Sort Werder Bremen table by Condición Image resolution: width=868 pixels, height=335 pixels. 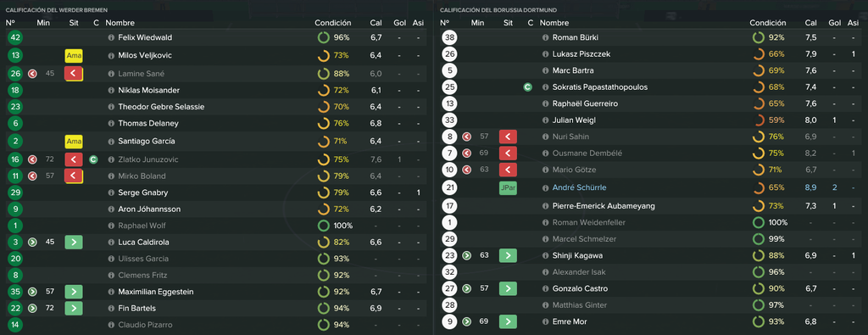tap(332, 23)
